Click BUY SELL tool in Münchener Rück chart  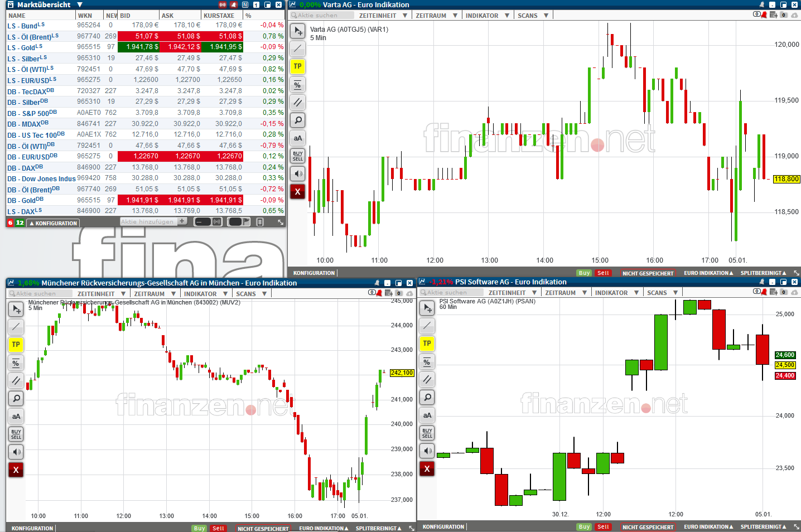(16, 434)
